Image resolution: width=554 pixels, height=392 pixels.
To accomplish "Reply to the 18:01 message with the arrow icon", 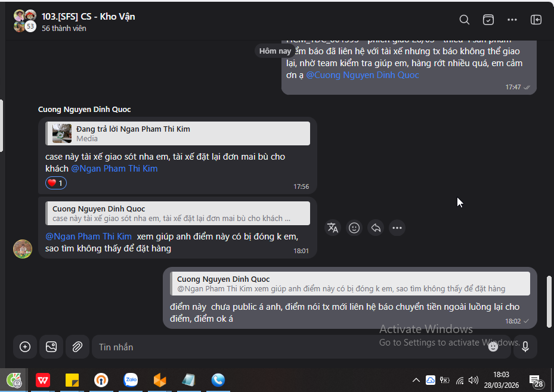I will (x=376, y=228).
